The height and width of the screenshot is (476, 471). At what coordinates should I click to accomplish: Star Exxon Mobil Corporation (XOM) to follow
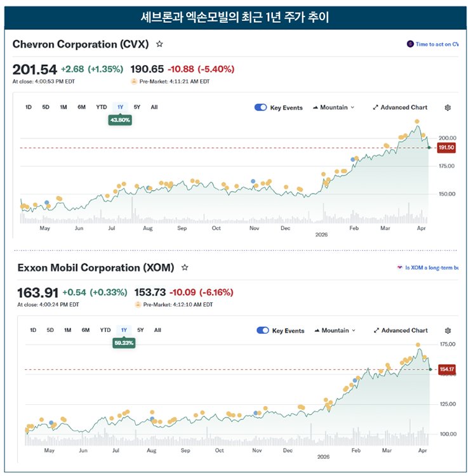pos(185,268)
